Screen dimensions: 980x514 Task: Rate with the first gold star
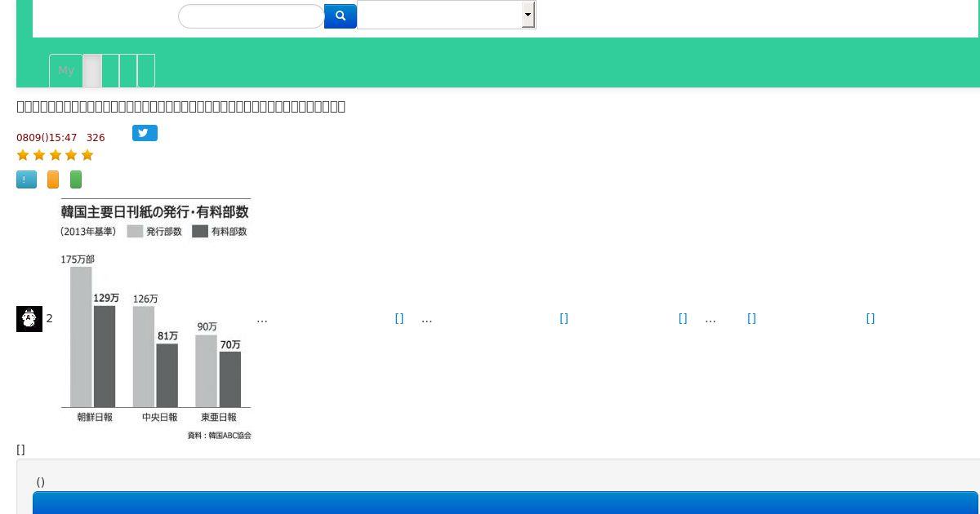(x=23, y=155)
